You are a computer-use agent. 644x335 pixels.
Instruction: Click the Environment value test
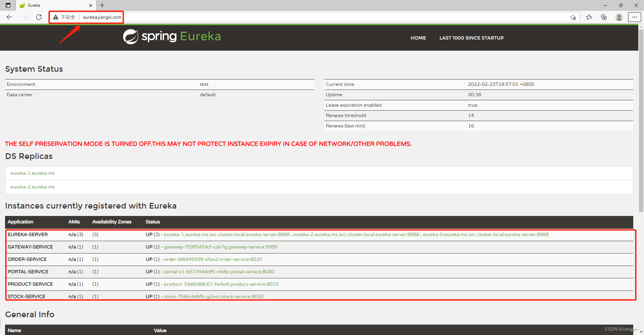point(204,84)
